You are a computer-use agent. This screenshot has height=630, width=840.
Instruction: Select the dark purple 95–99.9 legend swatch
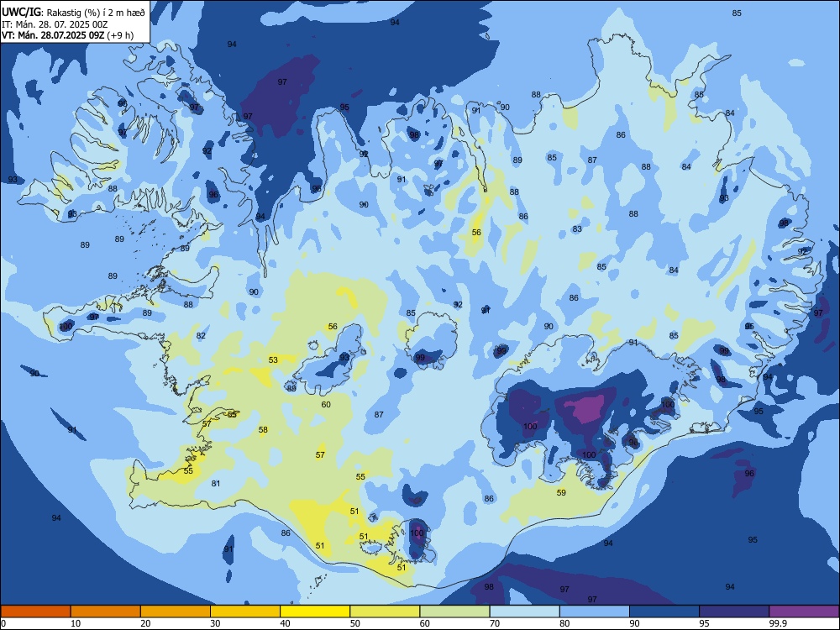click(734, 612)
